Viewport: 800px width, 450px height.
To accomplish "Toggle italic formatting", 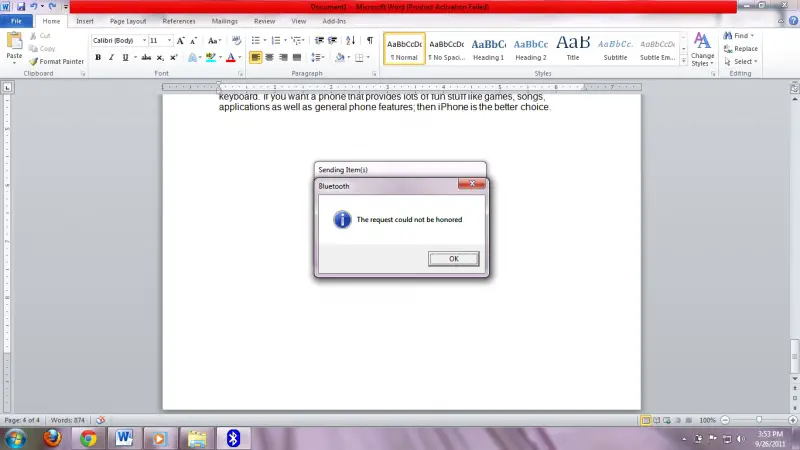I will (x=111, y=58).
